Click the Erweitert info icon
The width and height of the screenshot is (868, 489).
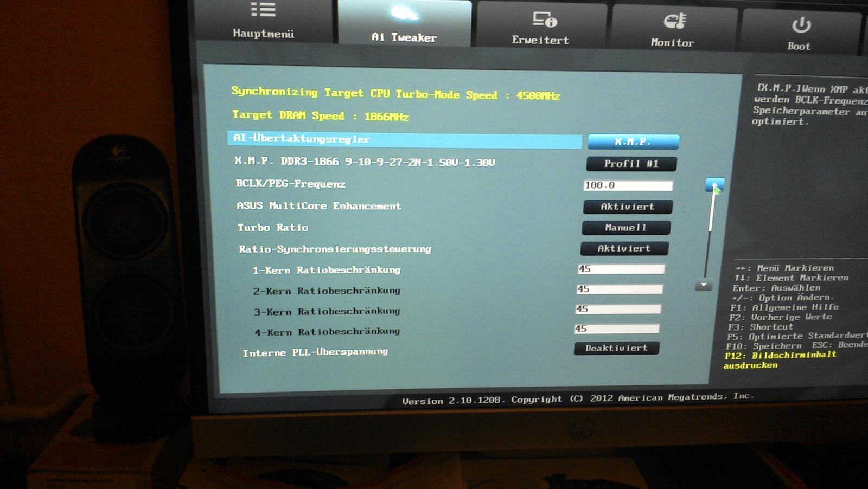point(544,20)
